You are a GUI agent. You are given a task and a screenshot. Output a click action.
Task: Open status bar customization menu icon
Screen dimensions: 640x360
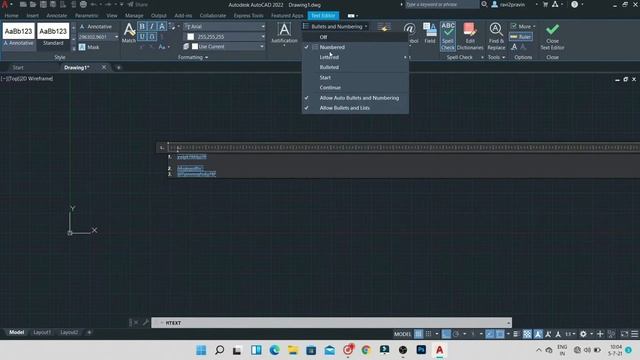634,334
